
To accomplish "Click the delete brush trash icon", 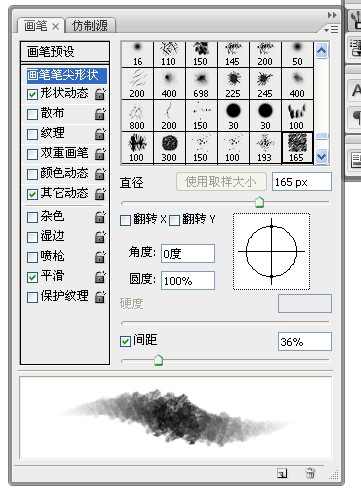I will click(310, 473).
